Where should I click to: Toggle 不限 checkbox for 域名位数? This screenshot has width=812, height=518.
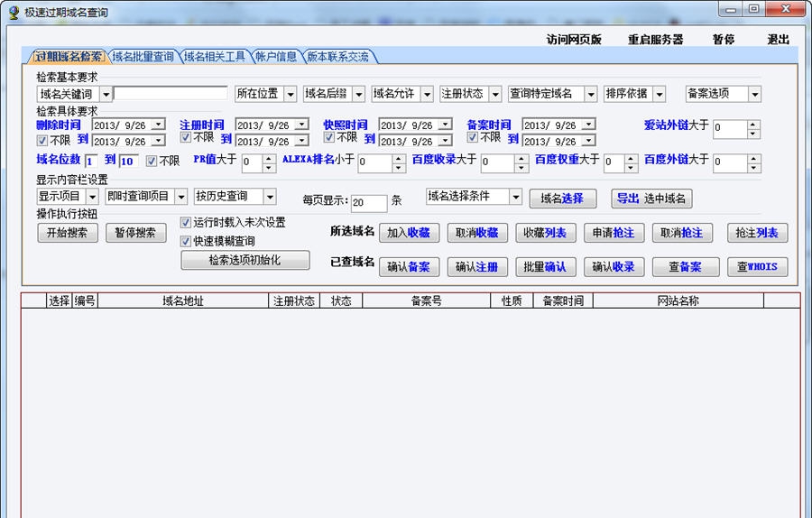(x=152, y=162)
